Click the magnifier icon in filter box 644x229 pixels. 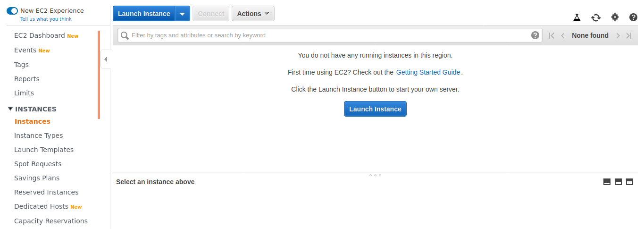(x=125, y=35)
